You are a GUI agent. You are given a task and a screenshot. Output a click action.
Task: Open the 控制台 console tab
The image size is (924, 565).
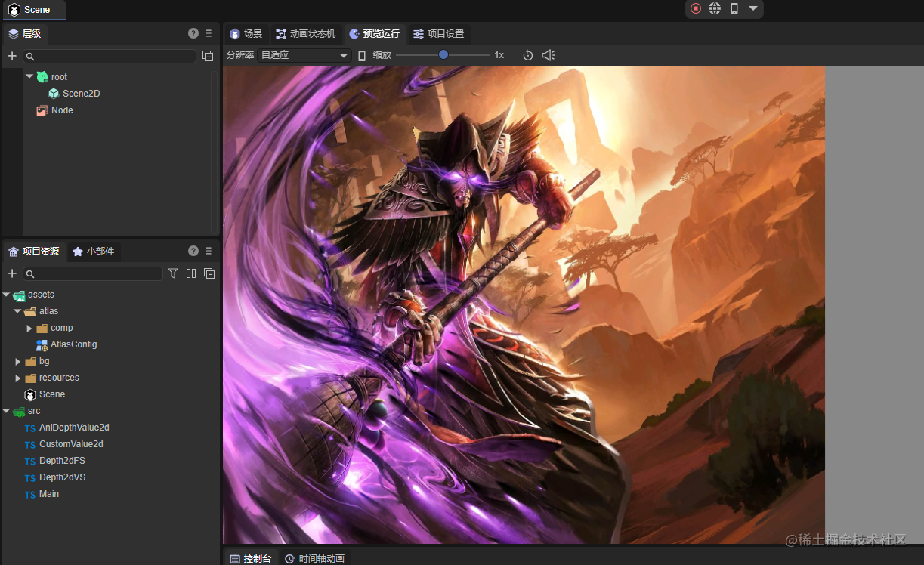(x=251, y=558)
